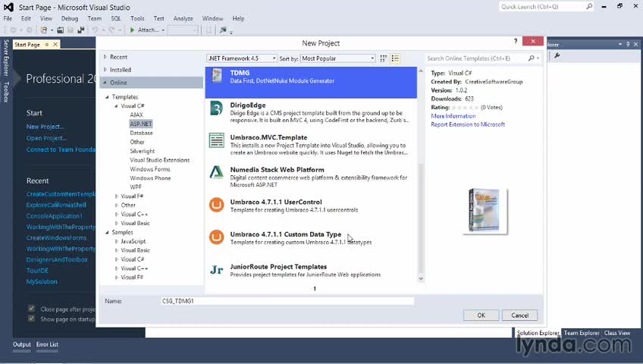Click the Cancel button
The image size is (643, 364).
(x=519, y=315)
